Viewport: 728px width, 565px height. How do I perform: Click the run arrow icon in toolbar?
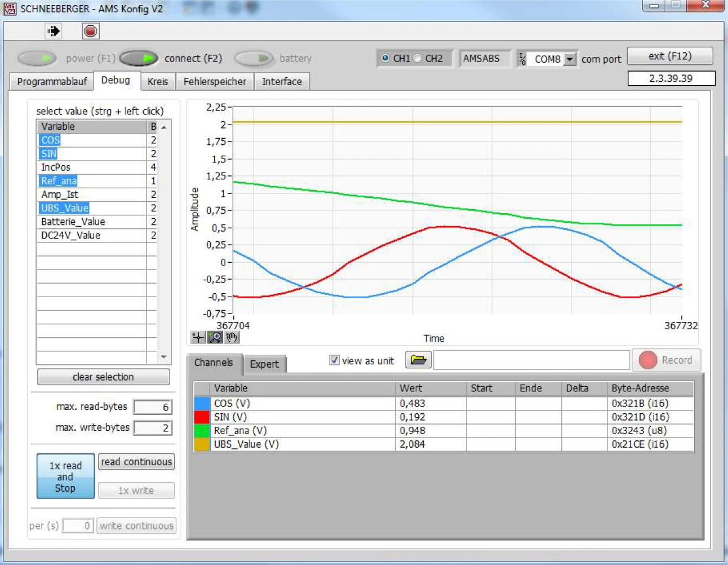54,31
